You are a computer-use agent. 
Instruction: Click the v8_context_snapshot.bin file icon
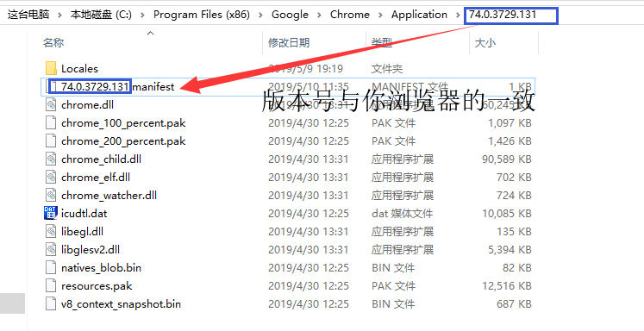51,303
